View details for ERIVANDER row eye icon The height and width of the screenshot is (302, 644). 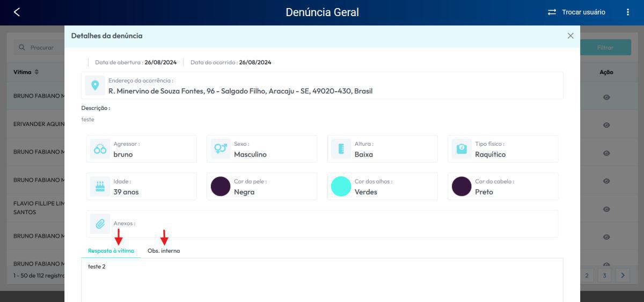tap(606, 125)
